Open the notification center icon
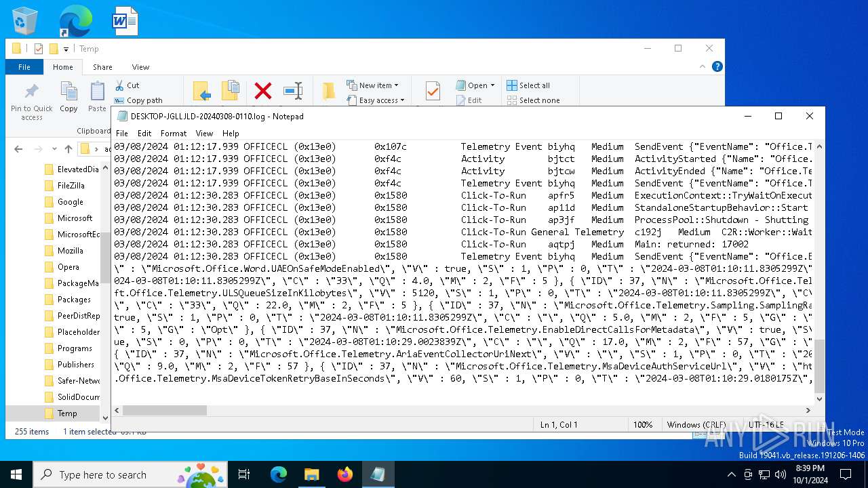 tap(846, 474)
